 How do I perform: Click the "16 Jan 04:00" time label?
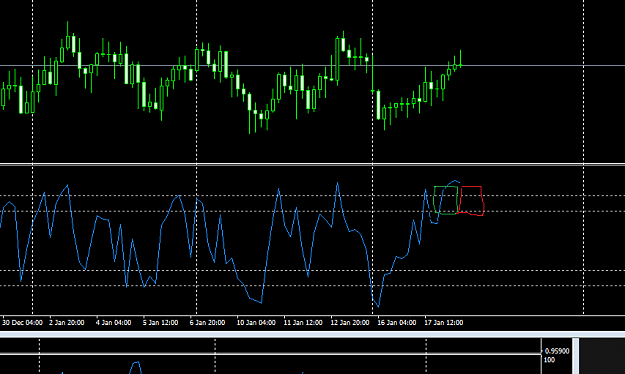coord(397,323)
